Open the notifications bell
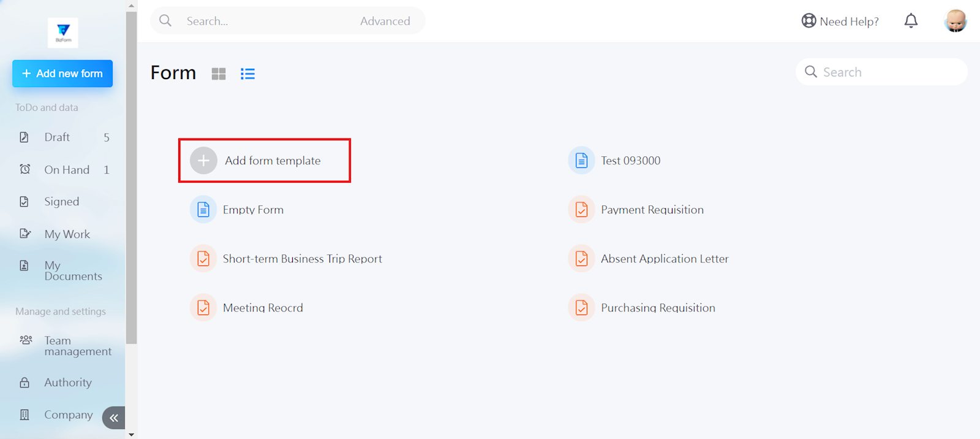980x439 pixels. click(x=911, y=21)
